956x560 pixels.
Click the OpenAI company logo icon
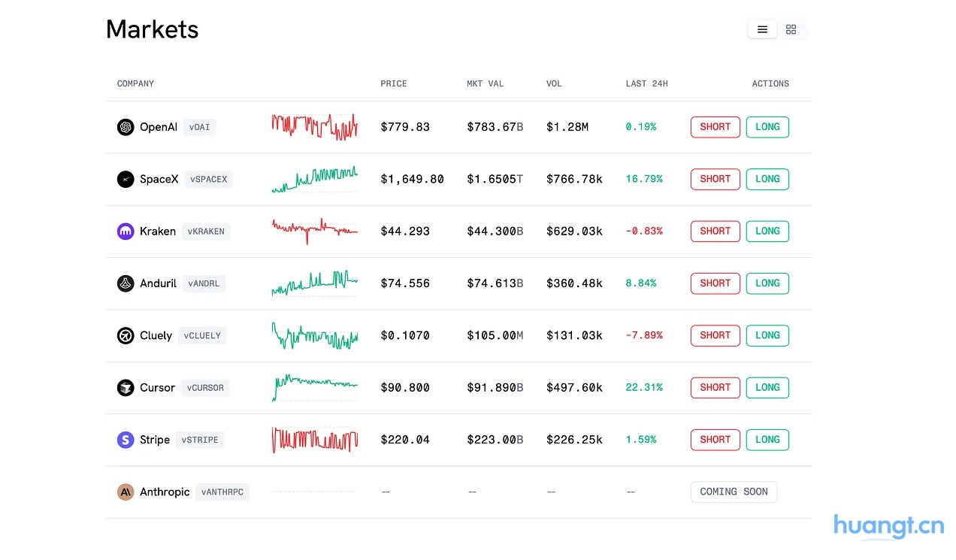(x=126, y=127)
